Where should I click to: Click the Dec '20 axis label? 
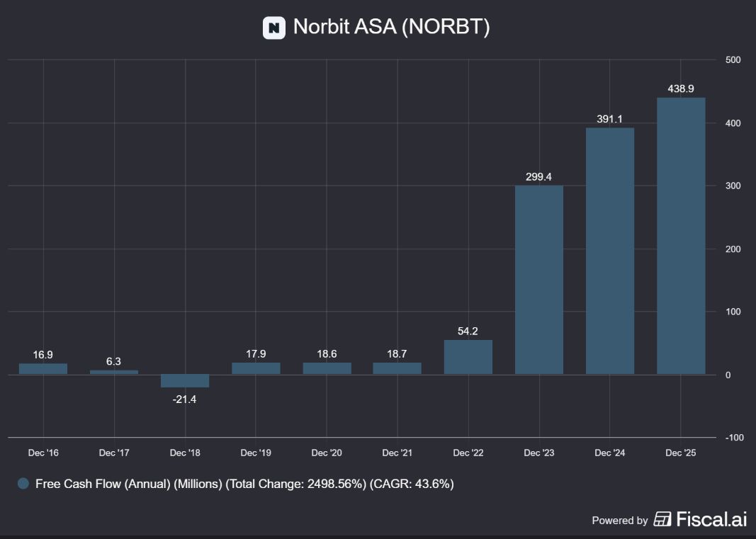pos(327,453)
